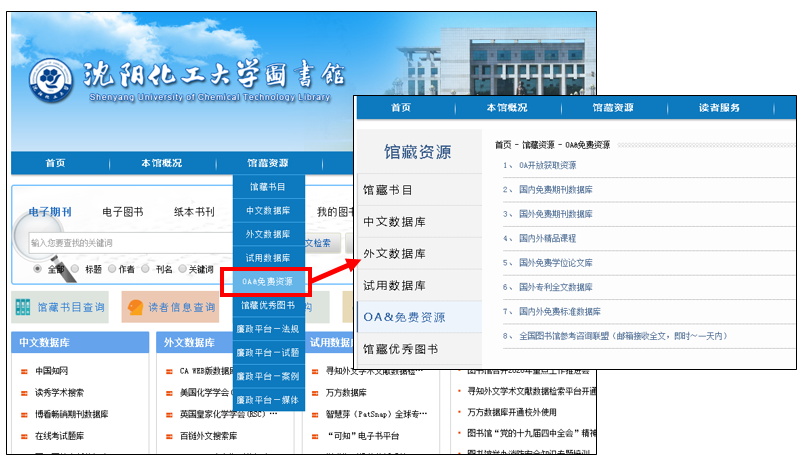This screenshot has height=462, width=803.
Task: Switch to the 电子图书 search tab
Action: [x=123, y=212]
